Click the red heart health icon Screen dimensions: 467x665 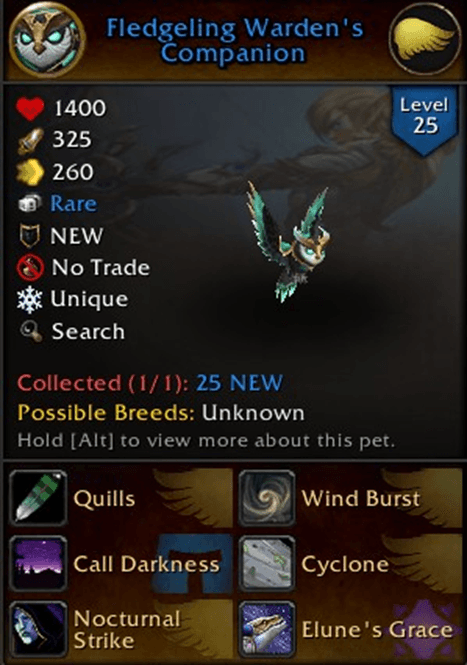(30, 109)
